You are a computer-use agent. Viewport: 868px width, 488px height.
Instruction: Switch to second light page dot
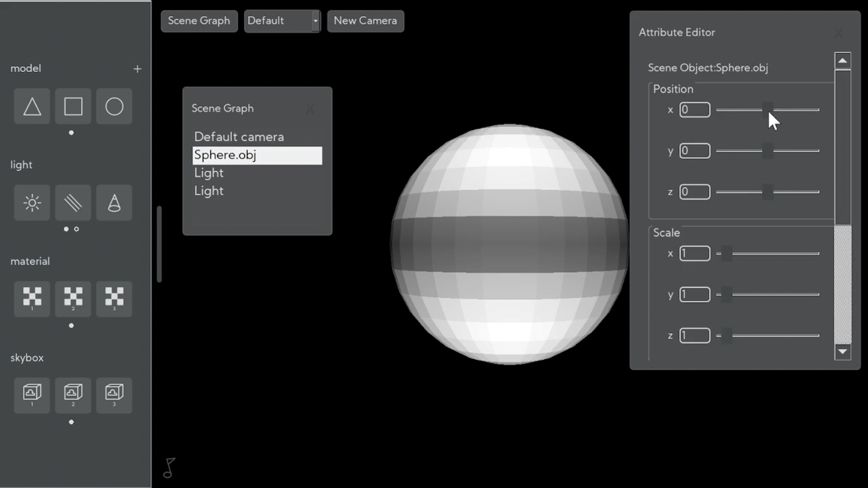76,229
